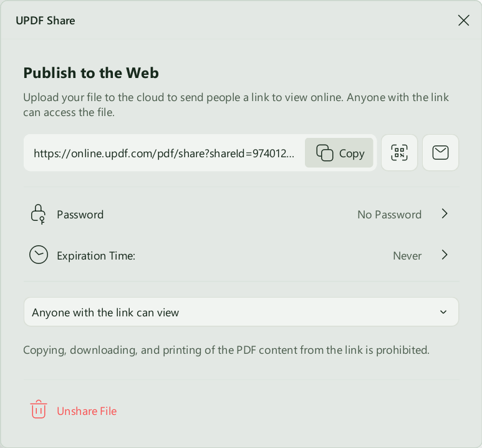Click the share URL text field

click(164, 153)
